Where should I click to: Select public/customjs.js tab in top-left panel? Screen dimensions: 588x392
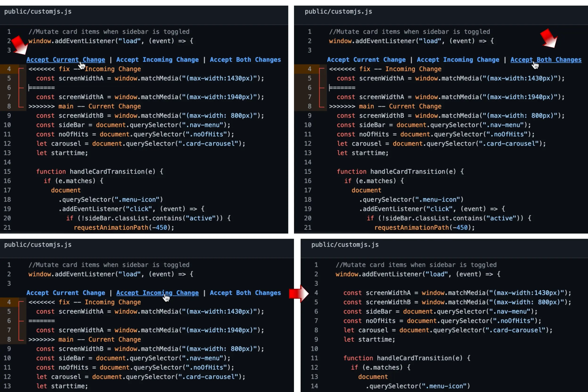(38, 12)
